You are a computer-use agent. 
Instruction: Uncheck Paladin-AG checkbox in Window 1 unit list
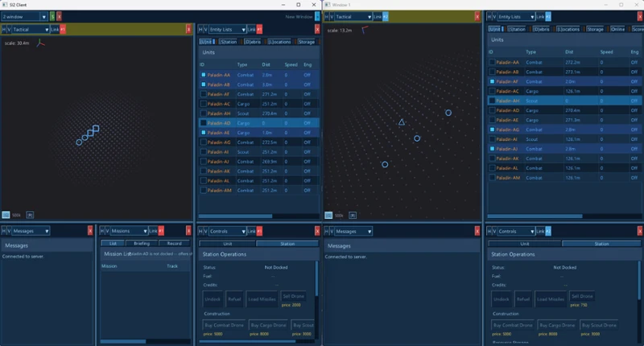click(x=492, y=130)
